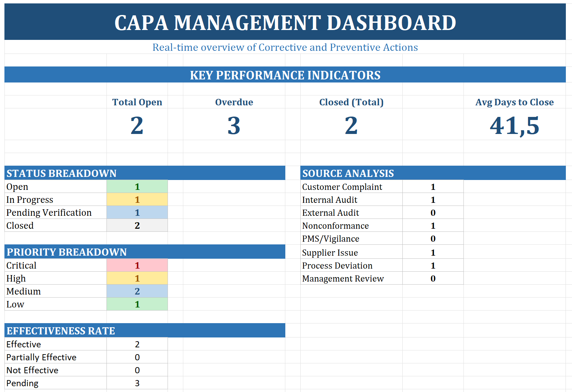572x392 pixels.
Task: Click the Closed row count in Status Breakdown
Action: click(x=137, y=225)
